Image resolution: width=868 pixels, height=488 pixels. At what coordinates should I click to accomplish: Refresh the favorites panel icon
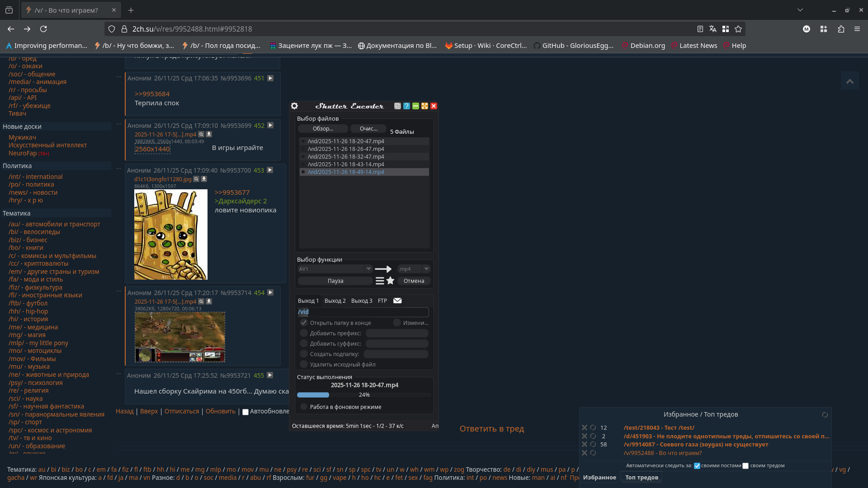click(825, 415)
